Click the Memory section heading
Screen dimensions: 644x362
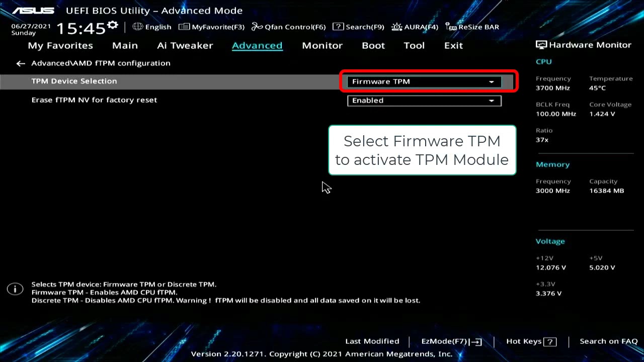[x=552, y=164]
